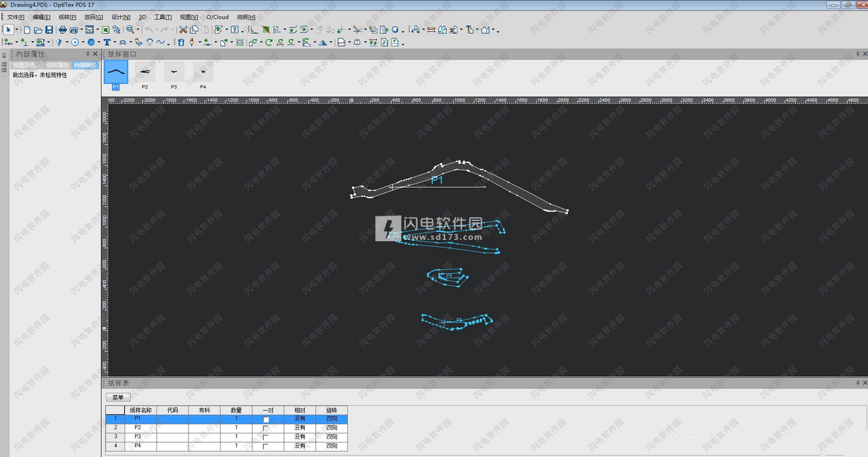Click the 纸样名称 column header
Image resolution: width=868 pixels, height=457 pixels.
(141, 410)
